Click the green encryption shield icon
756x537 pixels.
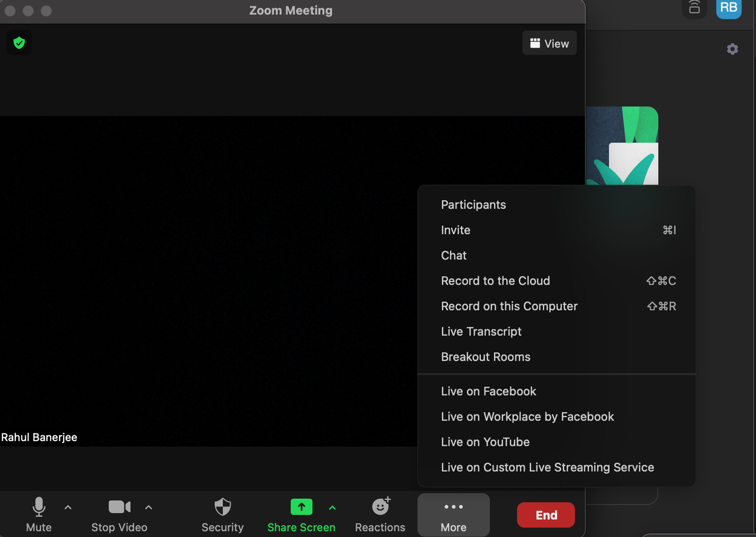click(19, 43)
